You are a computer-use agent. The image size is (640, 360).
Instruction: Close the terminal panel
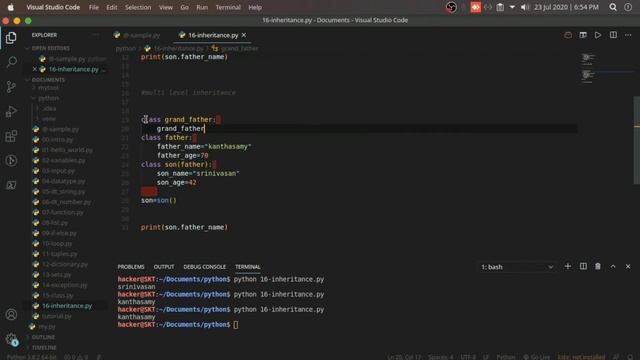tap(628, 267)
